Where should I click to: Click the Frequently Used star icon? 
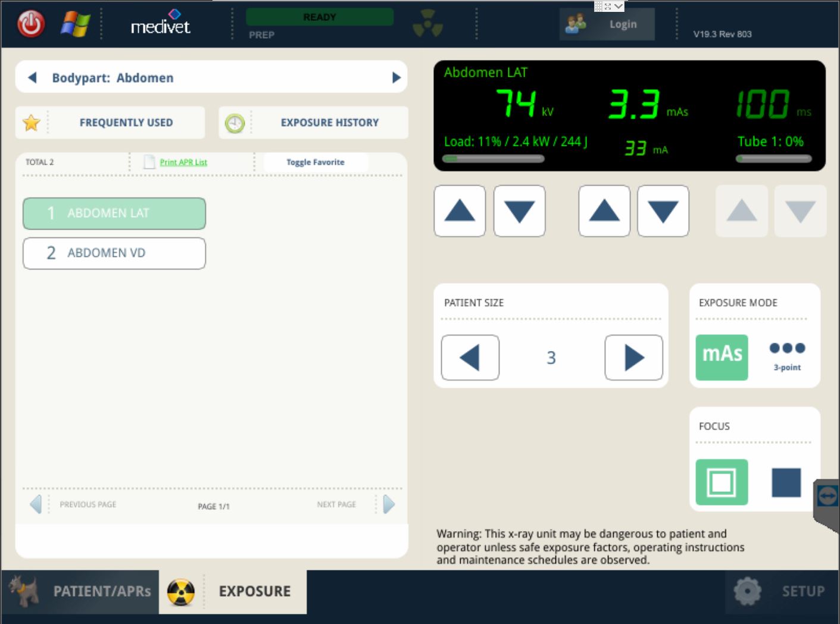(x=32, y=123)
